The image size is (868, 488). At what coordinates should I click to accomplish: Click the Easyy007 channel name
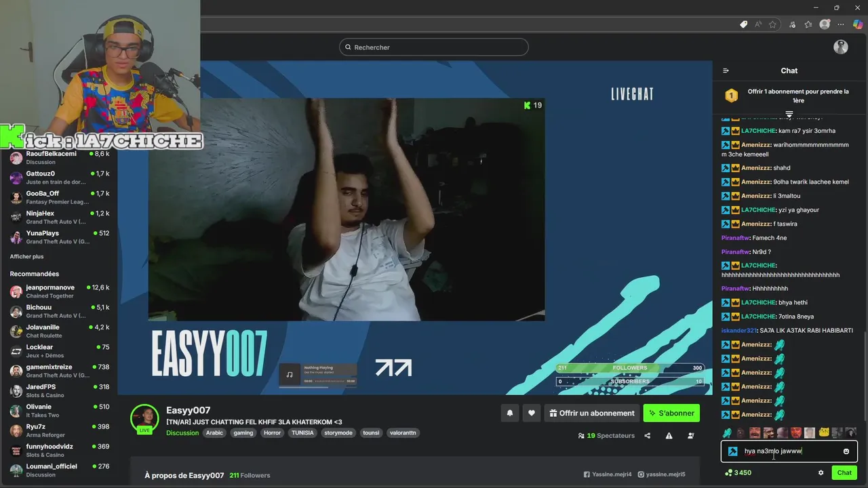pyautogui.click(x=189, y=410)
